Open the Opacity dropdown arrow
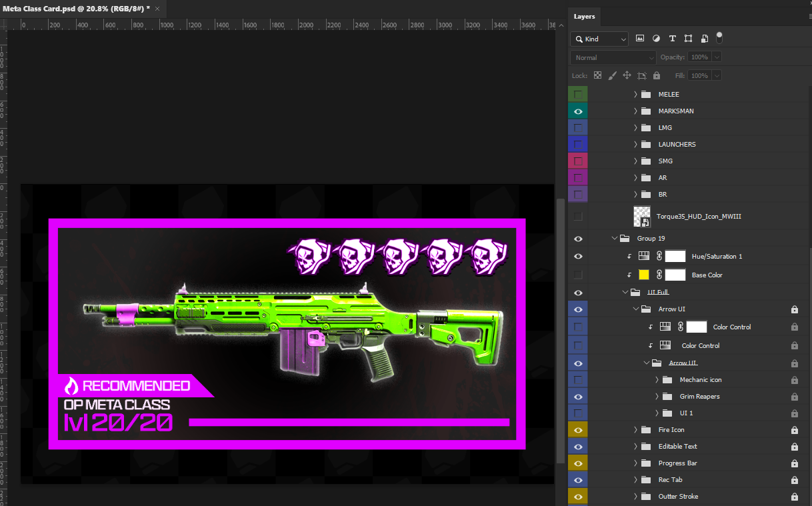Image resolution: width=812 pixels, height=506 pixels. point(717,57)
